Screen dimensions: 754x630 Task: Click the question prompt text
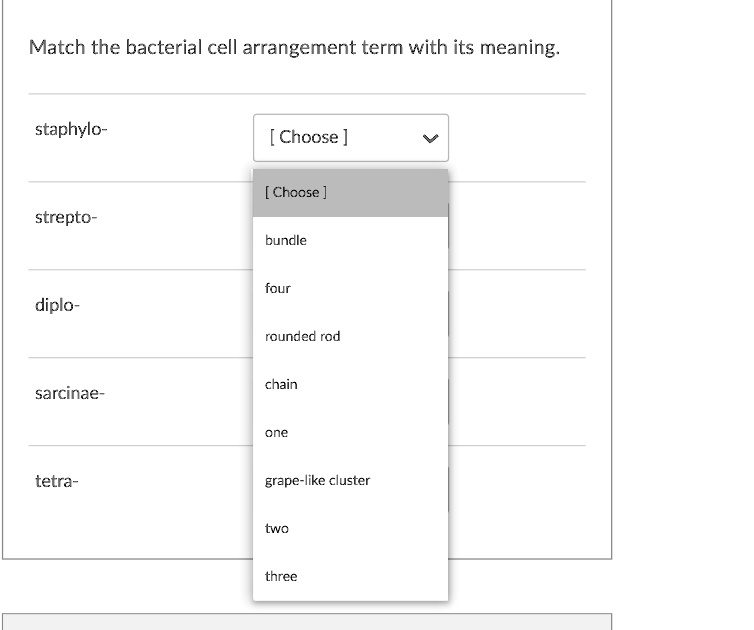click(294, 47)
